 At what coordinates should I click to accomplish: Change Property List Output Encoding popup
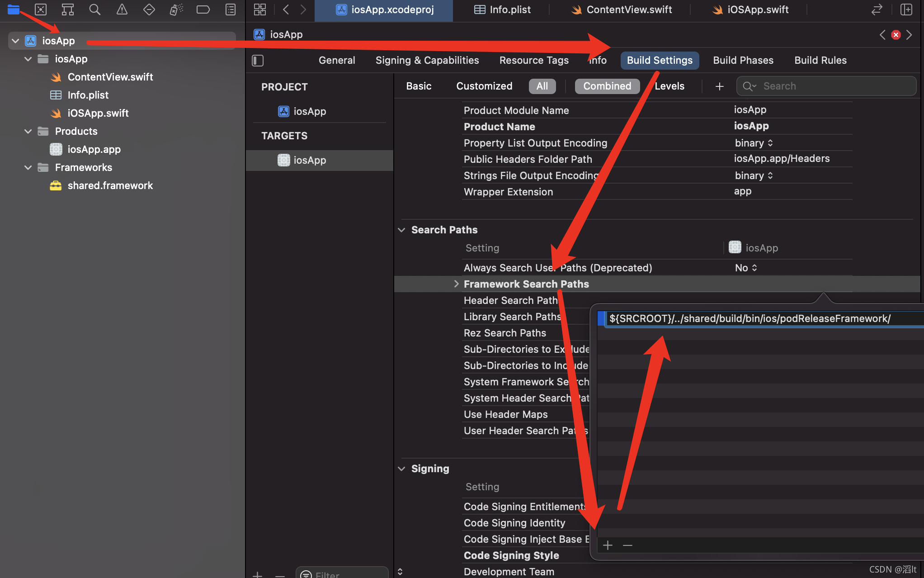pos(754,143)
